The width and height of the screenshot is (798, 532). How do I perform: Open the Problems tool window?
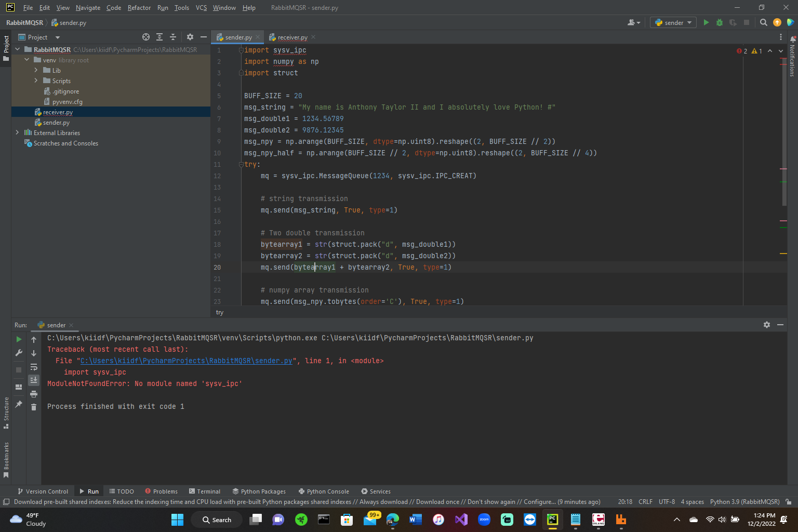coord(162,491)
